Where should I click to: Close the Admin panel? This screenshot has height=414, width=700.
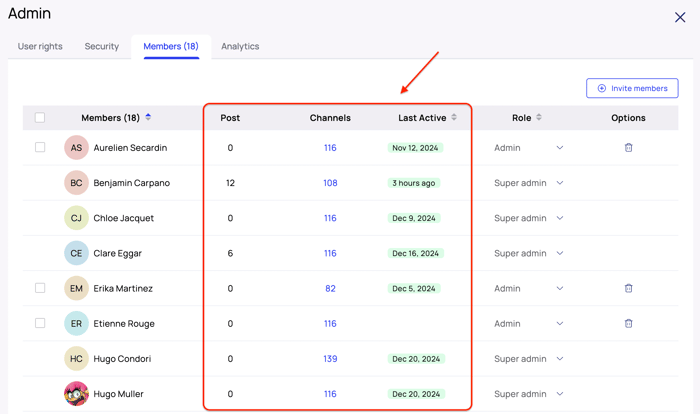click(x=680, y=17)
